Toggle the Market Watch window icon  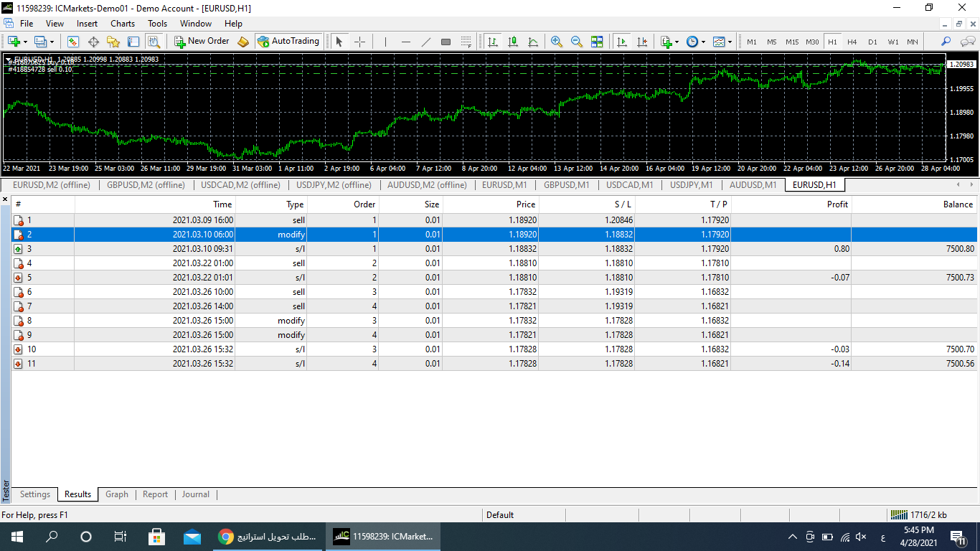(73, 42)
